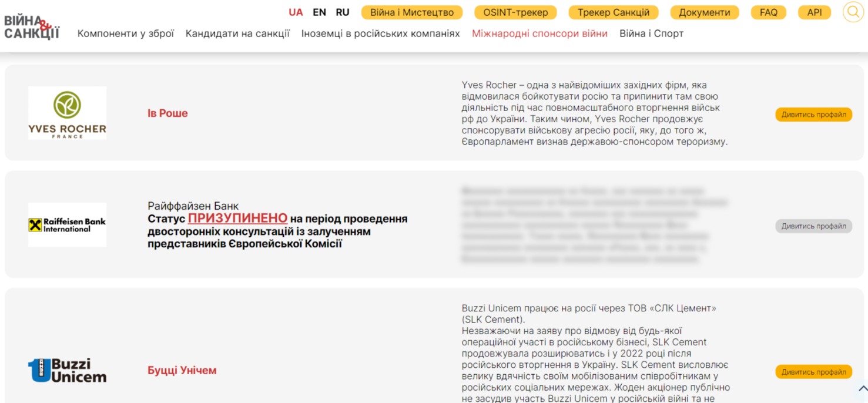
Task: Select the UA language option
Action: point(296,12)
